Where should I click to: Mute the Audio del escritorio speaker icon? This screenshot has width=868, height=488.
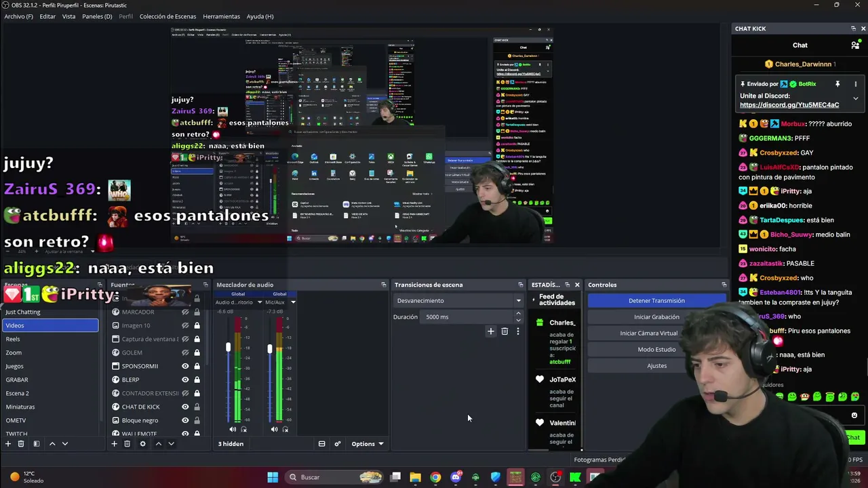[x=233, y=429]
